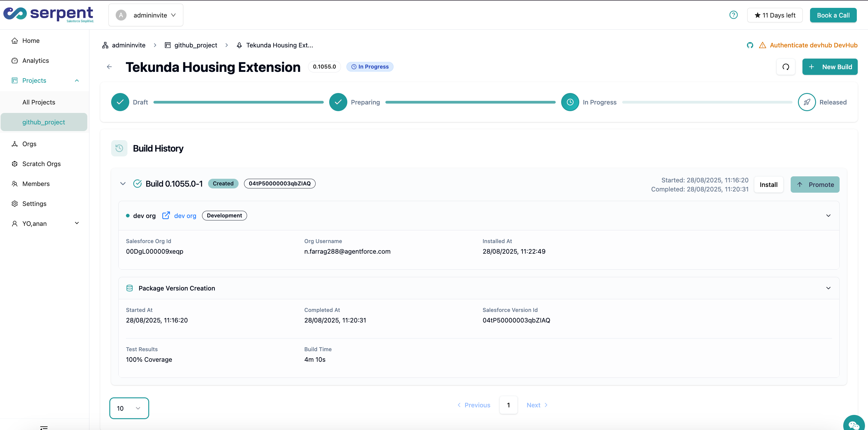
Task: Collapse the Projects sidebar section
Action: click(77, 80)
